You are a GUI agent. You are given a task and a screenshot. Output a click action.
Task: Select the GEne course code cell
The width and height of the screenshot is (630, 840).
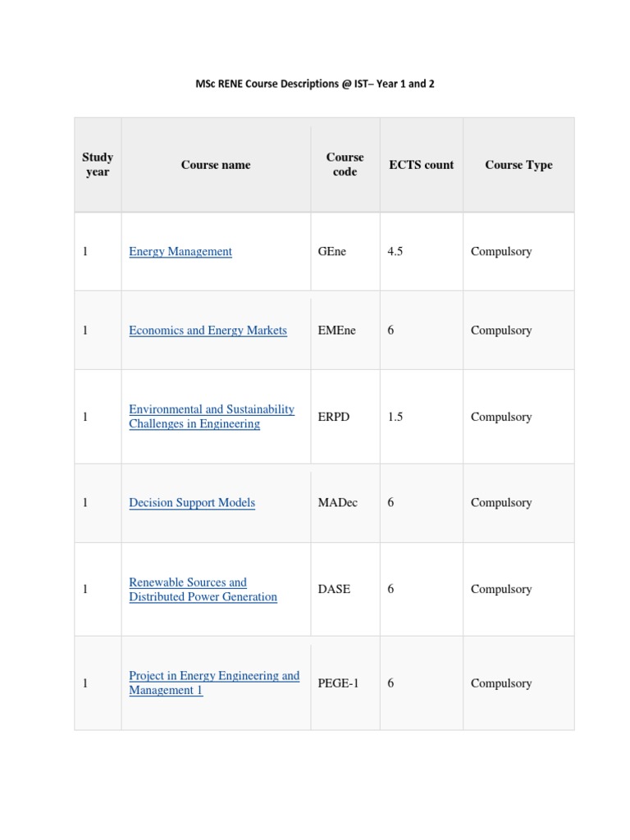click(x=332, y=252)
